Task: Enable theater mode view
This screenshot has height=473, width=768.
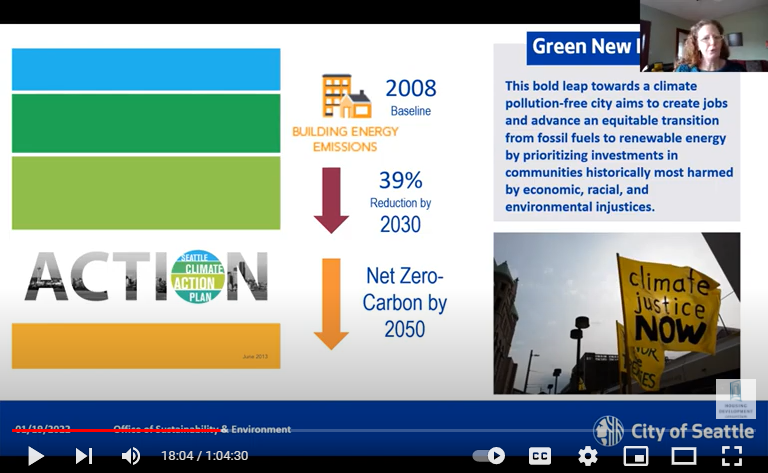Action: pyautogui.click(x=684, y=456)
